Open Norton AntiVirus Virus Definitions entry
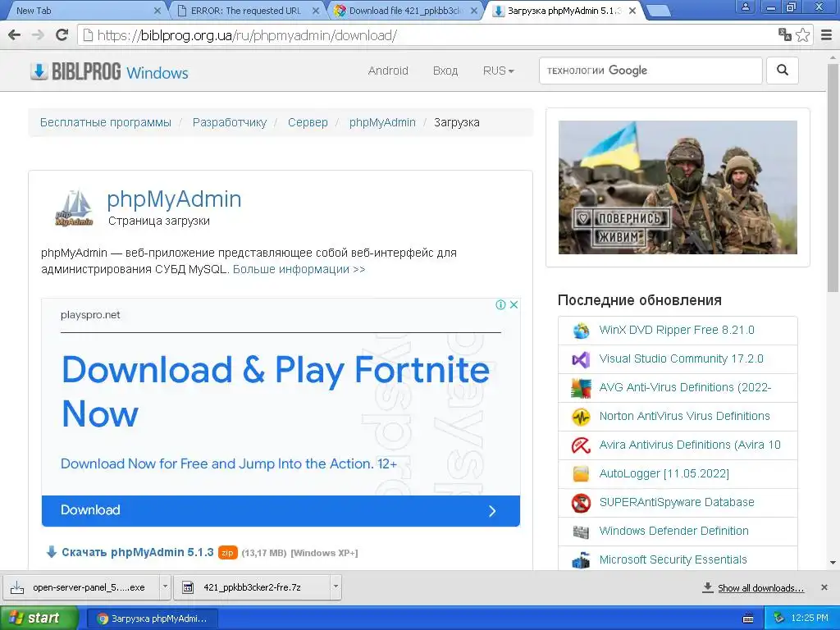840x630 pixels. pos(684,416)
